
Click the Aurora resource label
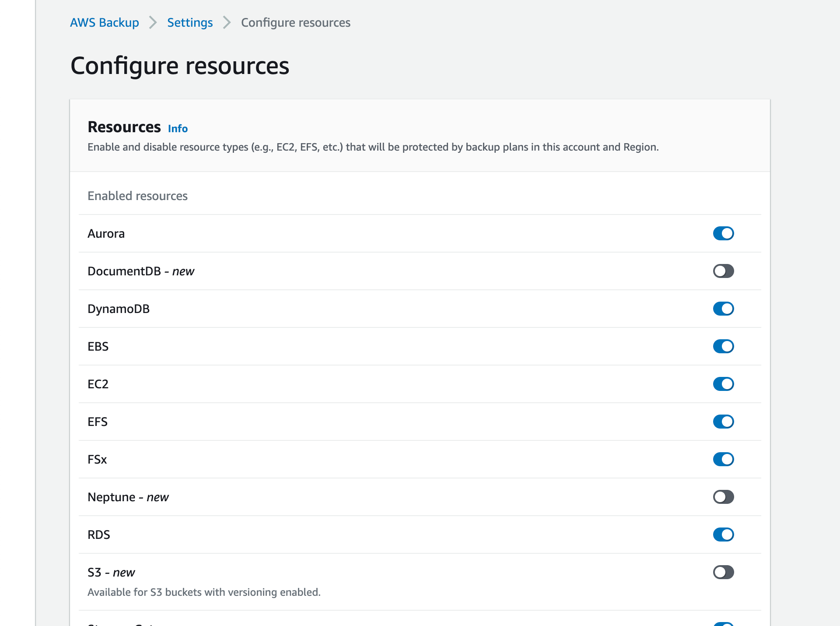click(x=106, y=233)
